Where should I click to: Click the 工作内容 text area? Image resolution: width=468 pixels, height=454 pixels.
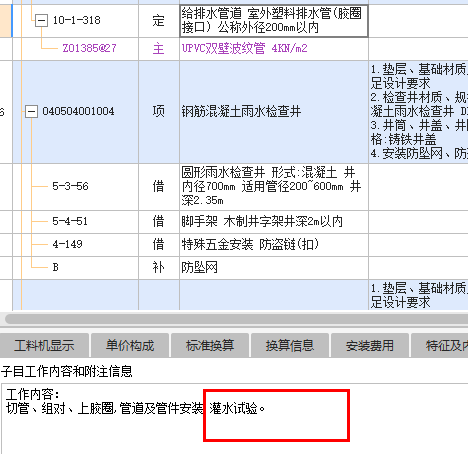pos(235,419)
